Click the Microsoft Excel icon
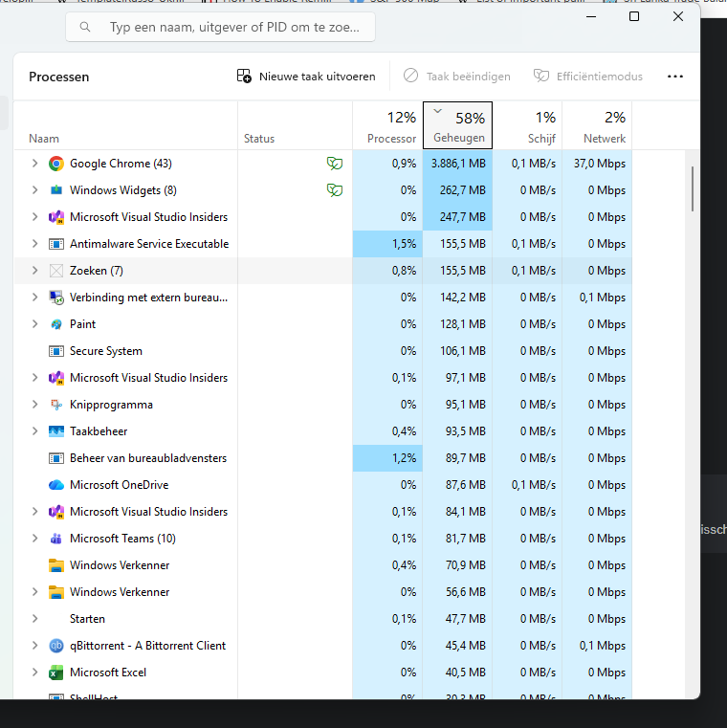The height and width of the screenshot is (728, 727). coord(56,673)
